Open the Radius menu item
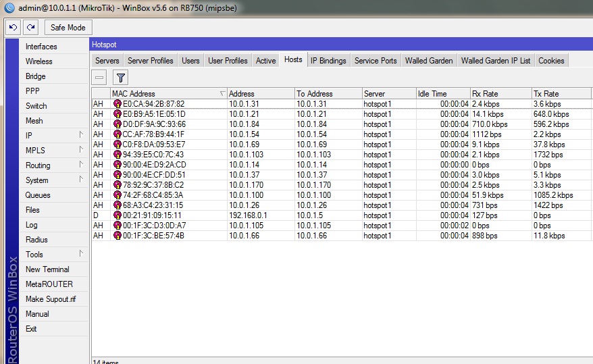 [x=54, y=240]
